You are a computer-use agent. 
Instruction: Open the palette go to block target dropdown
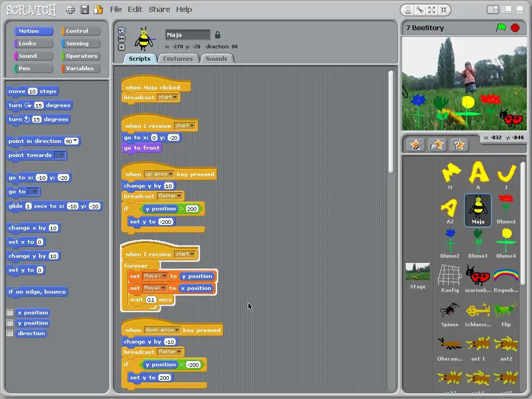coord(33,192)
